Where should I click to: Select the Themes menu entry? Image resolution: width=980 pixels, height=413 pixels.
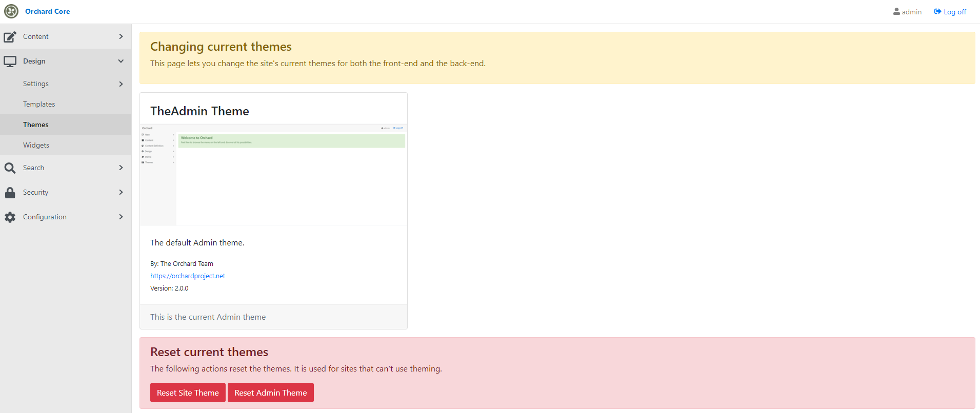(x=66, y=125)
